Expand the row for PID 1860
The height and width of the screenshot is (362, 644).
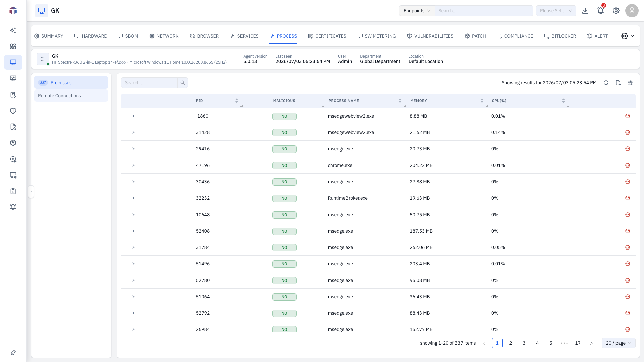coord(133,116)
